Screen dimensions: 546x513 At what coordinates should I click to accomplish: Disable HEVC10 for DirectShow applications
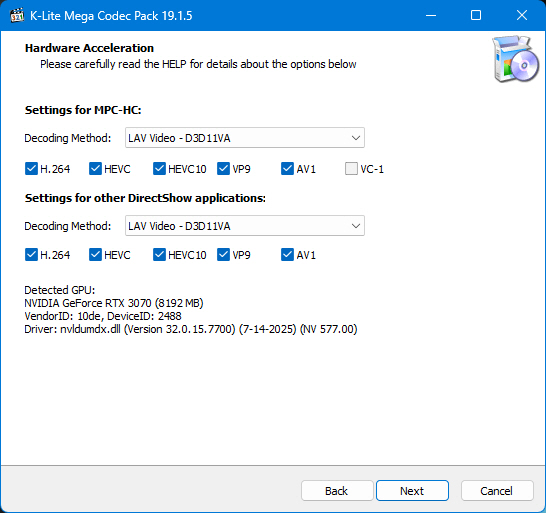(159, 255)
